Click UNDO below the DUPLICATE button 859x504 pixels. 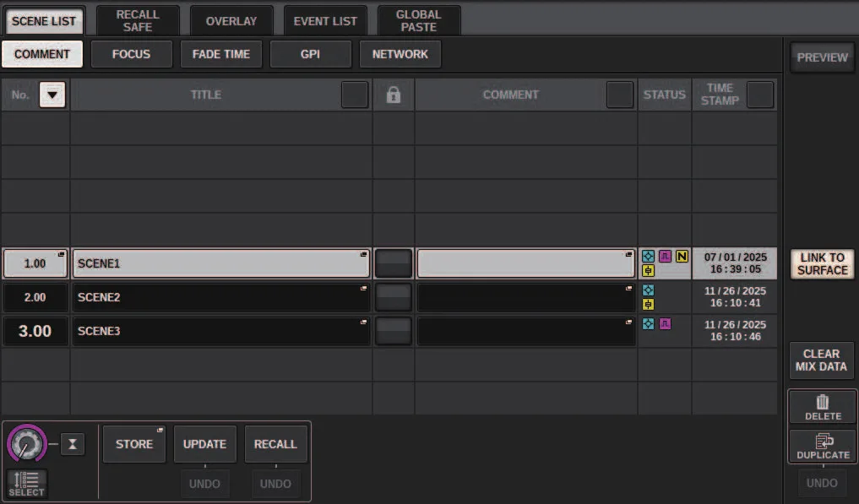click(x=822, y=483)
